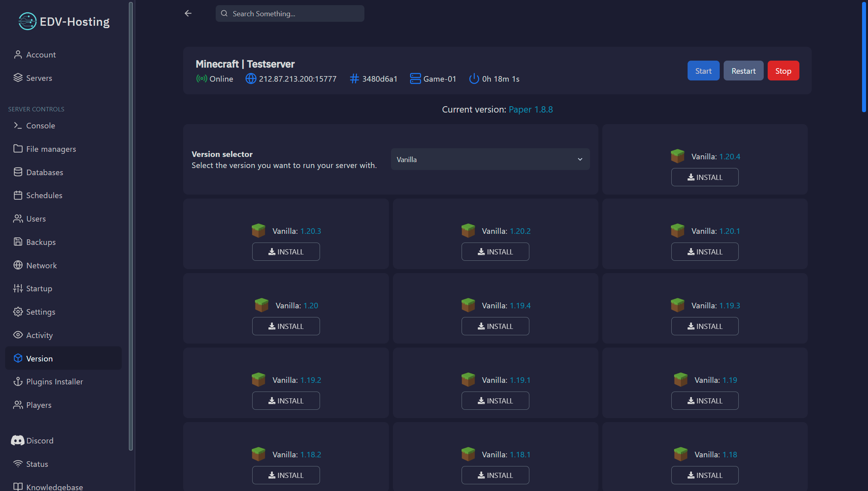
Task: Restart the Minecraft Testserver
Action: [743, 71]
